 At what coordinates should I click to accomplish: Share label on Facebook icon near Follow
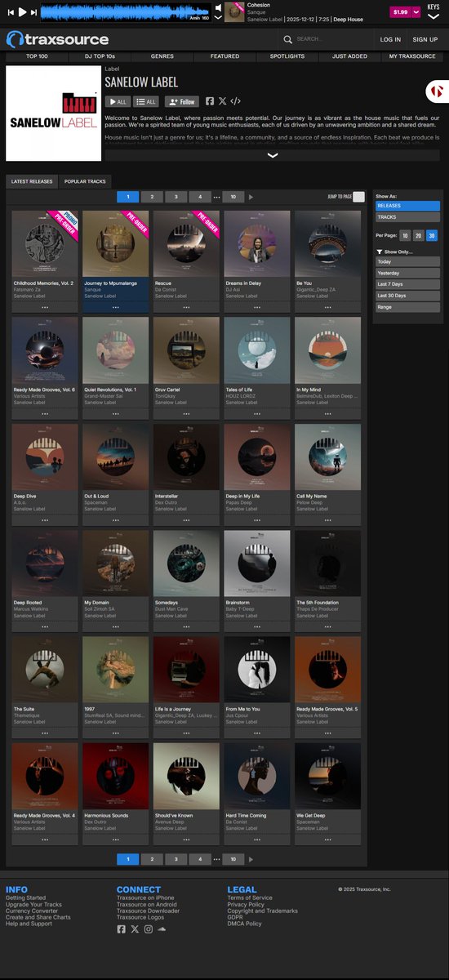tap(210, 101)
